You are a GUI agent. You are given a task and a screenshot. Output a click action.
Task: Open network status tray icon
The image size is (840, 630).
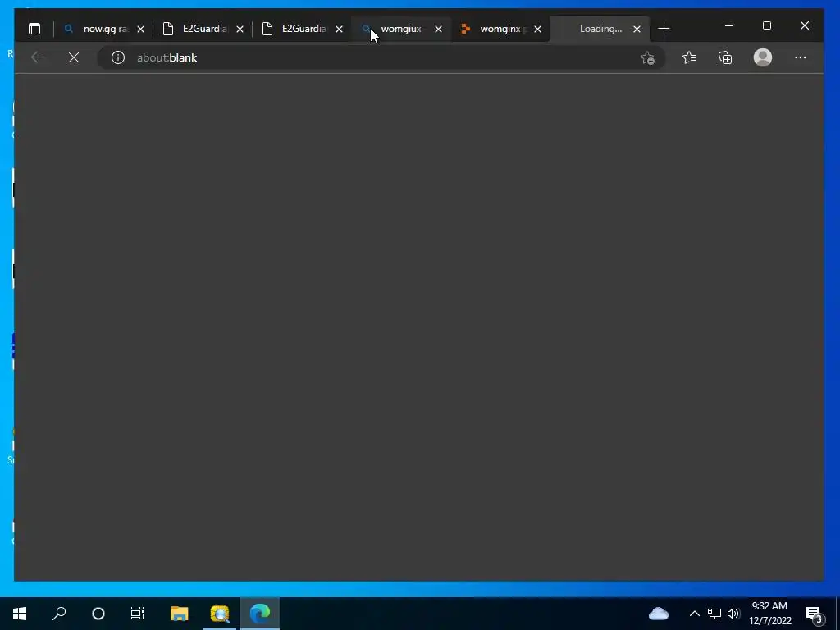pyautogui.click(x=714, y=614)
